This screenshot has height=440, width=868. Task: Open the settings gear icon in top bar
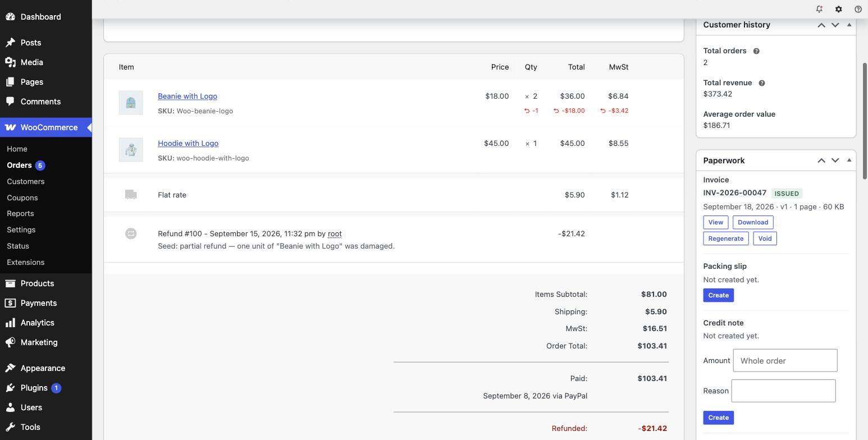[838, 9]
